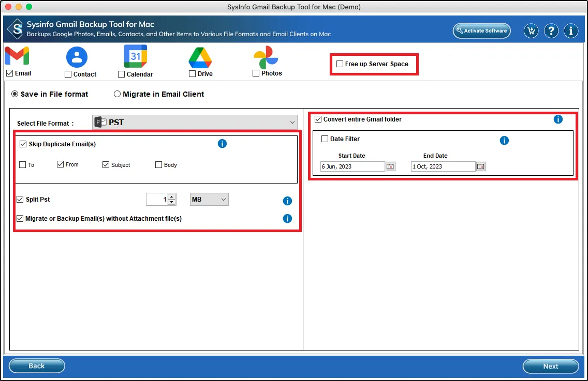588x381 pixels.
Task: Select Migrate in Email Client option
Action: [117, 94]
